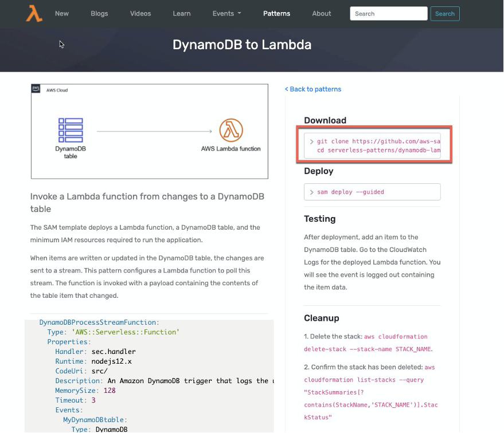Click the "StackSummaries[?" query text
Image resolution: width=504 pixels, height=433 pixels.
coord(334,392)
